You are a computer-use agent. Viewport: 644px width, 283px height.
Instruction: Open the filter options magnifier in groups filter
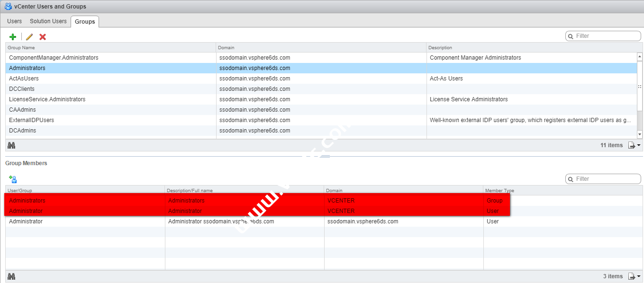[x=571, y=36]
